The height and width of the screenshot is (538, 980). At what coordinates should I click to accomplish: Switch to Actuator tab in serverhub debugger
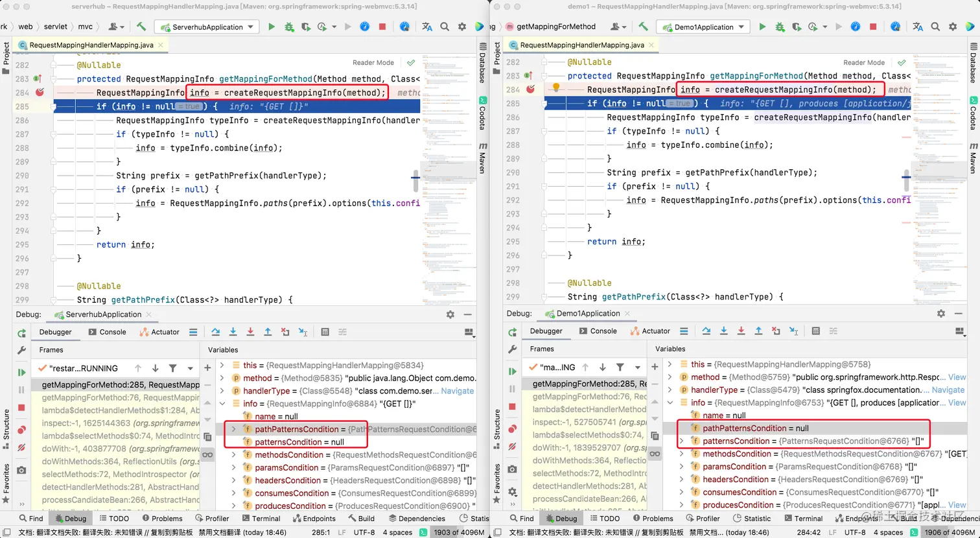click(x=160, y=332)
